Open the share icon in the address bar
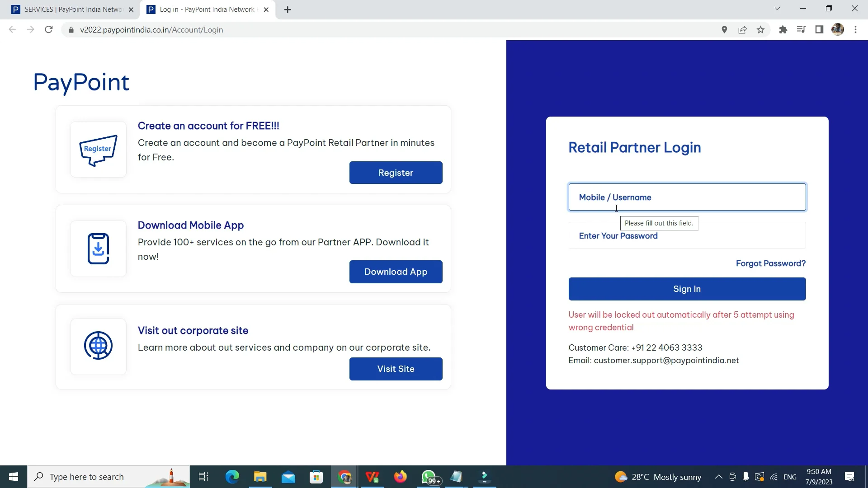 (x=743, y=29)
